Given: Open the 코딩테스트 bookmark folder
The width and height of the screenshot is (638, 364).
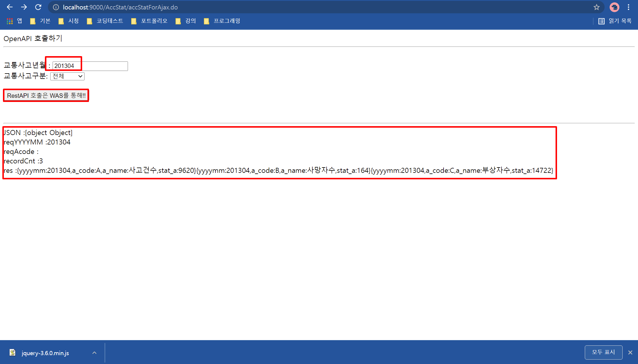Looking at the screenshot, I should coord(105,21).
